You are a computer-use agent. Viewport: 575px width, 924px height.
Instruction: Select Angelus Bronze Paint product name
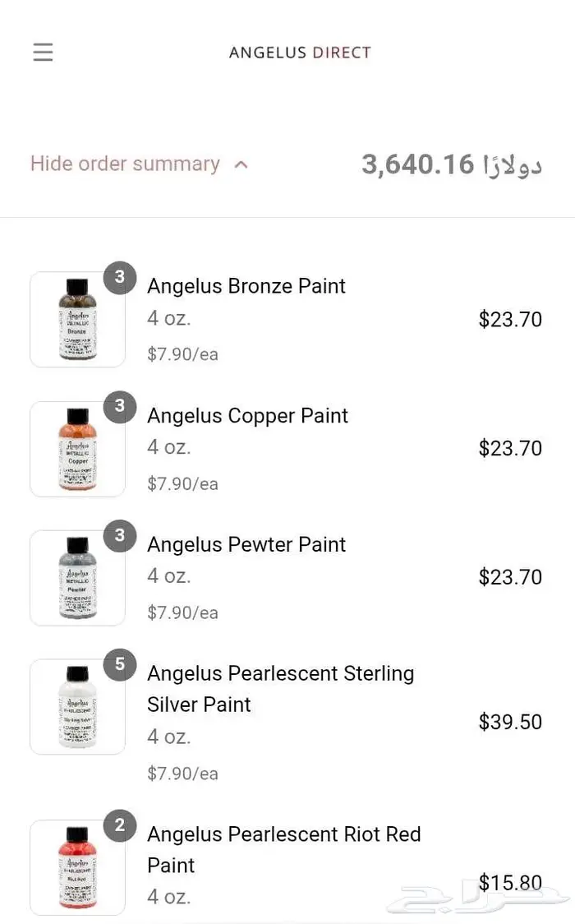(x=246, y=286)
